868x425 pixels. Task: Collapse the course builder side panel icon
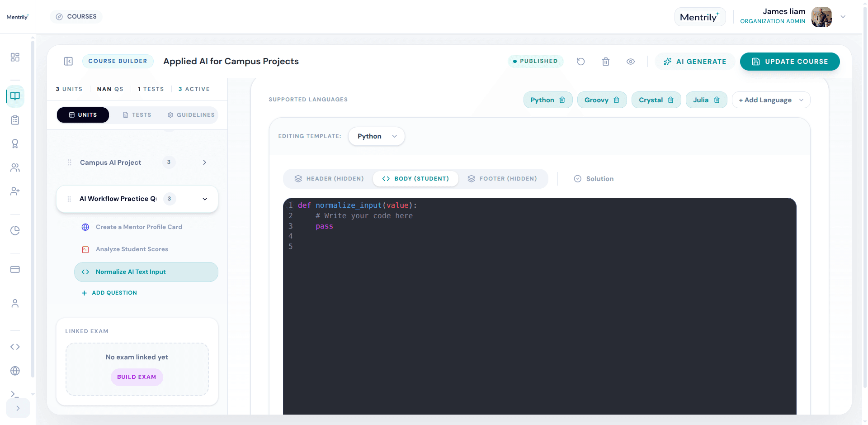click(68, 61)
